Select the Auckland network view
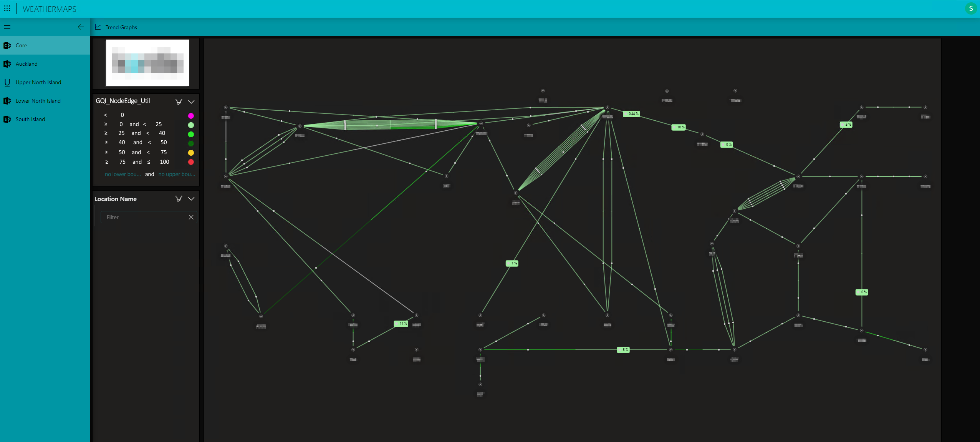The height and width of the screenshot is (442, 980). pyautogui.click(x=26, y=63)
